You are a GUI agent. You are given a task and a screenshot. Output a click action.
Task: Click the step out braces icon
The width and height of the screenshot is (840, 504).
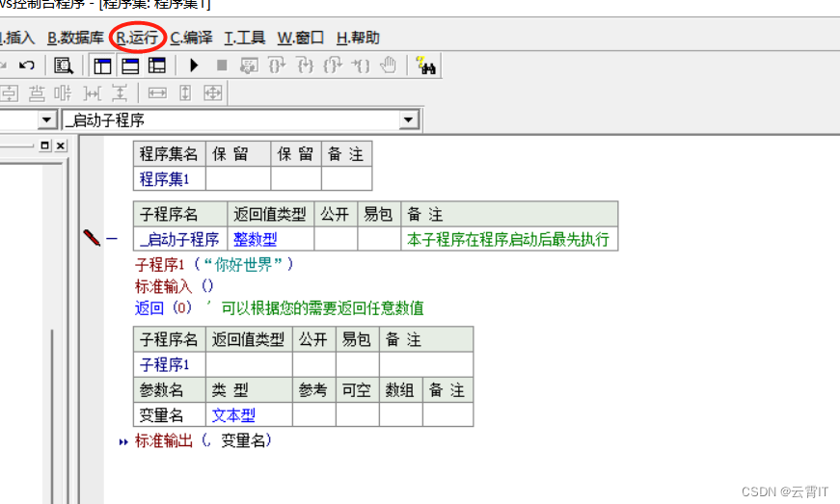[333, 66]
